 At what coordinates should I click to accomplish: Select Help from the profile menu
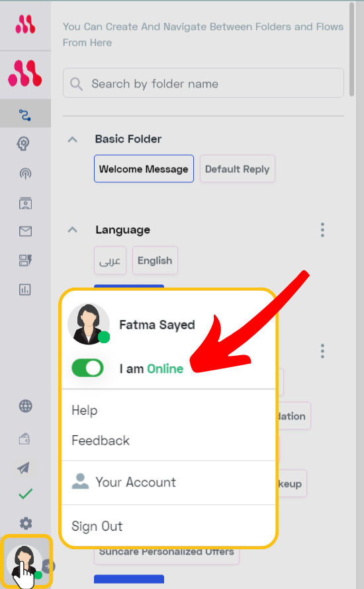(x=85, y=410)
